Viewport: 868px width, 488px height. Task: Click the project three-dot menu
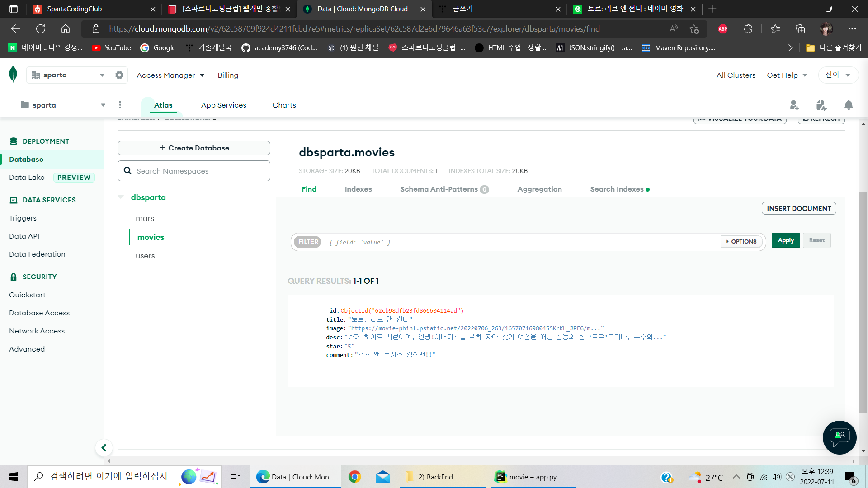tap(120, 105)
